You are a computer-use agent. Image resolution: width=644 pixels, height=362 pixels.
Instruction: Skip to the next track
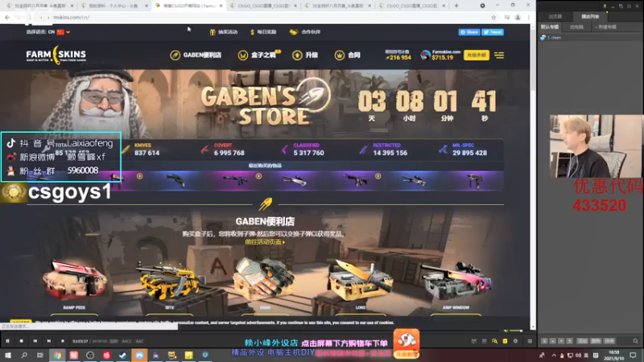(x=49, y=341)
